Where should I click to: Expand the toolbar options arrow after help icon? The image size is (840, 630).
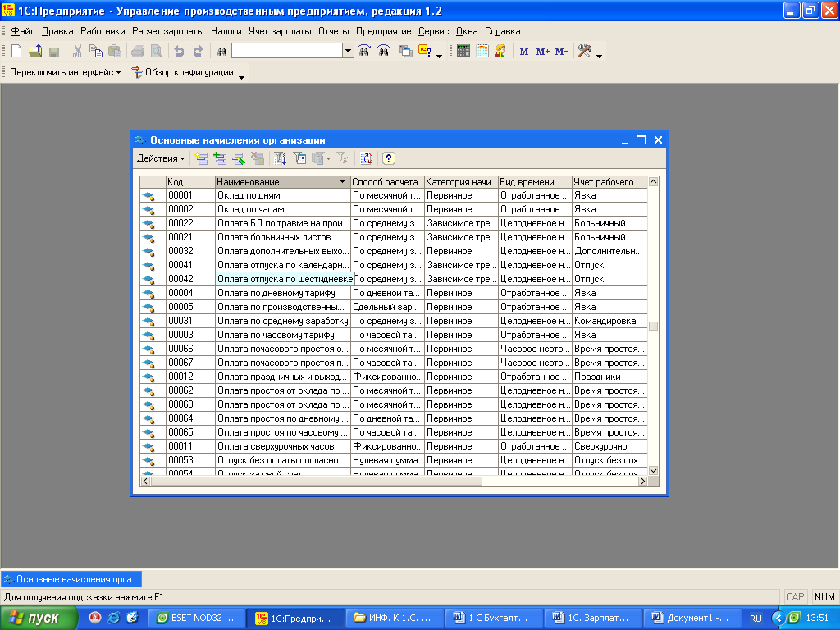[x=440, y=56]
